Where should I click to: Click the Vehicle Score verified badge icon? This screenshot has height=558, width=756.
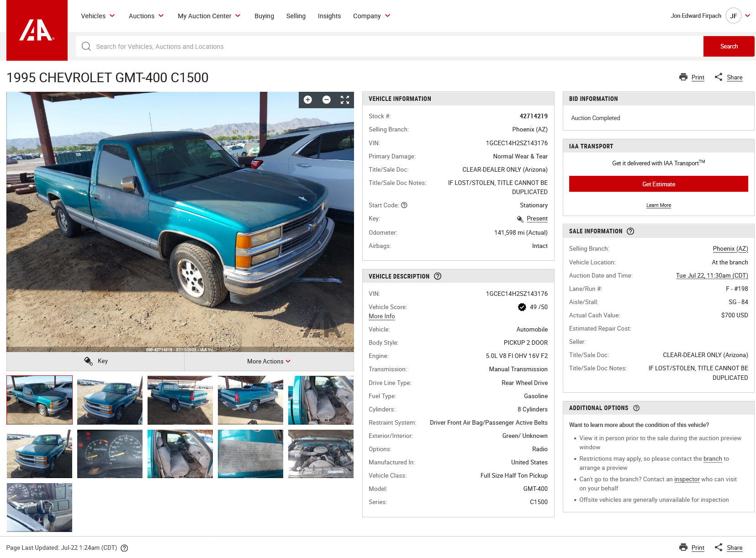click(x=522, y=307)
